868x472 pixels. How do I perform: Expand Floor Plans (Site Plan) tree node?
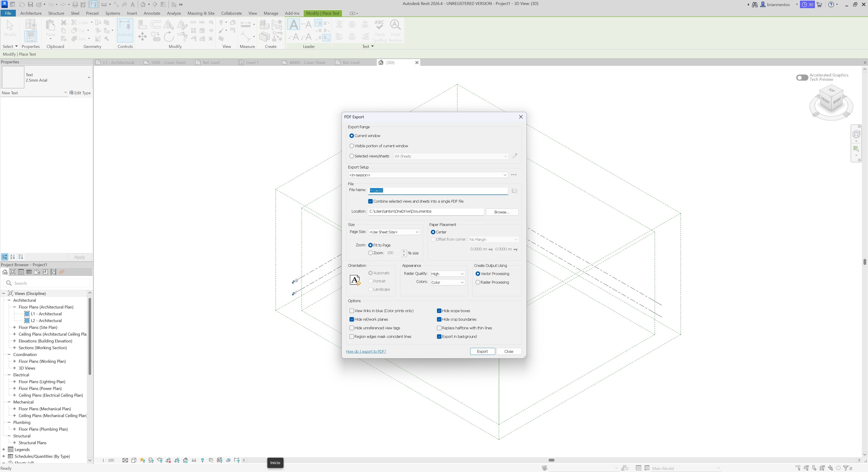click(14, 327)
